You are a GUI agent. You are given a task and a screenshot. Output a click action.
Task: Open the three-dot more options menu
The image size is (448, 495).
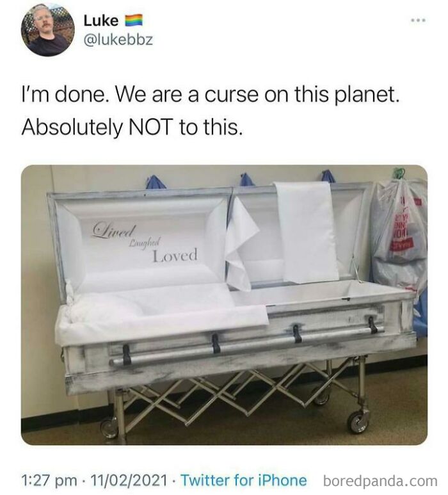(419, 20)
